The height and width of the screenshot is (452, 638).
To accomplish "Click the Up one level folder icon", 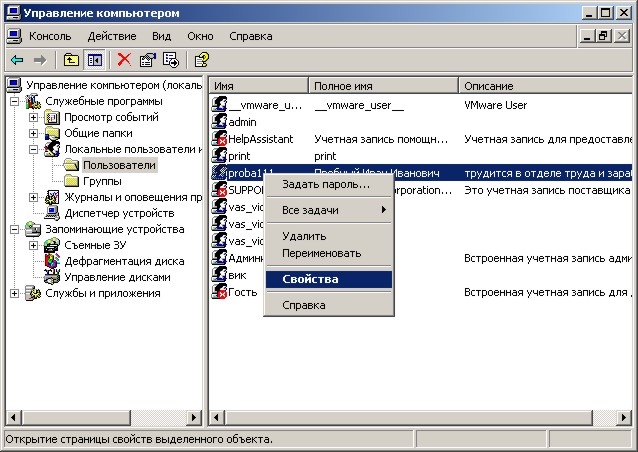I will (x=71, y=60).
